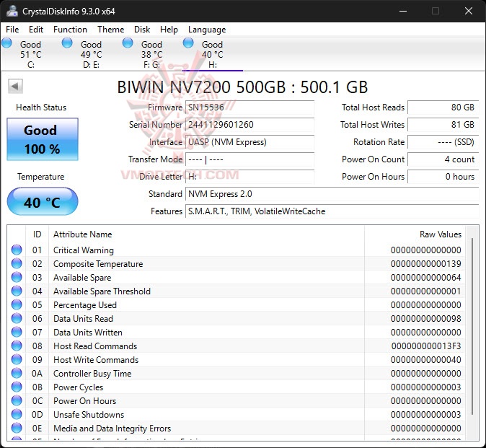Click the Raw Values column header

tap(440, 234)
